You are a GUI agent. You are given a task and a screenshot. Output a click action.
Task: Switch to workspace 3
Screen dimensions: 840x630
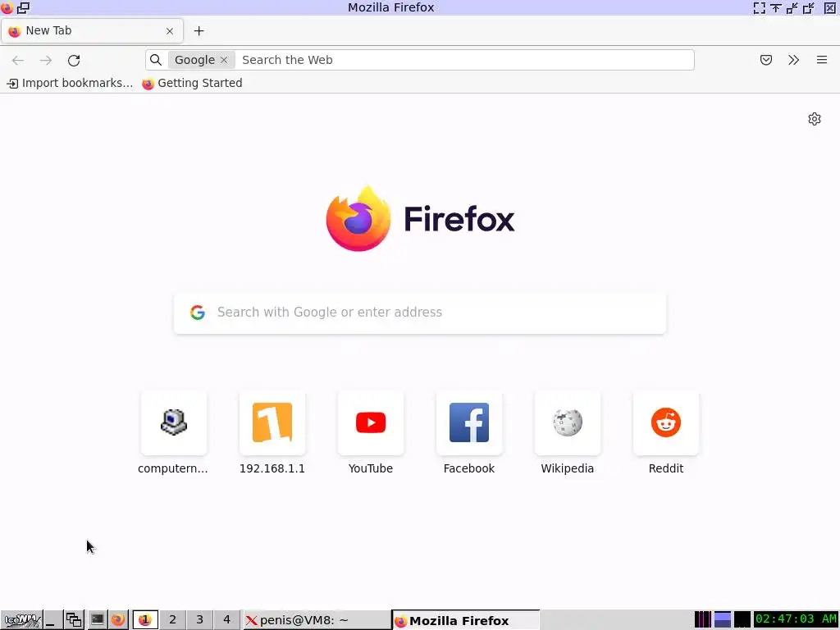200,620
